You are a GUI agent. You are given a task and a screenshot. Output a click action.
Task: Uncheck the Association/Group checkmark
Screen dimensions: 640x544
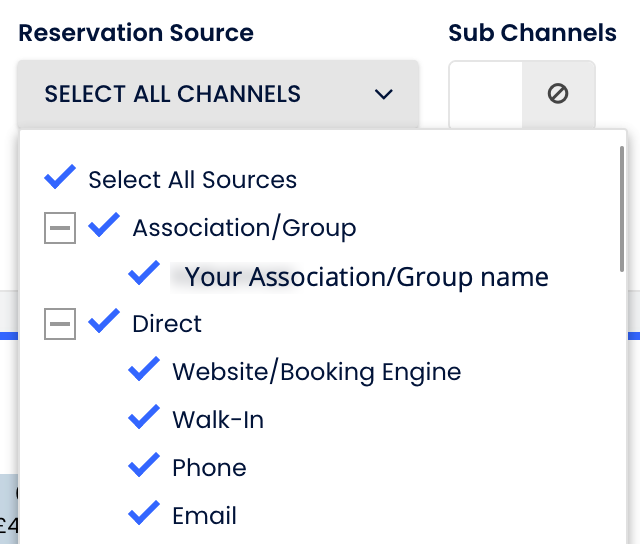click(104, 226)
